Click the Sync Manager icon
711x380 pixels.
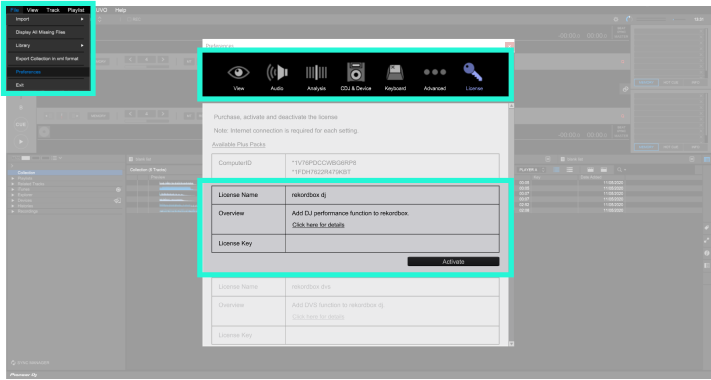tap(13, 363)
